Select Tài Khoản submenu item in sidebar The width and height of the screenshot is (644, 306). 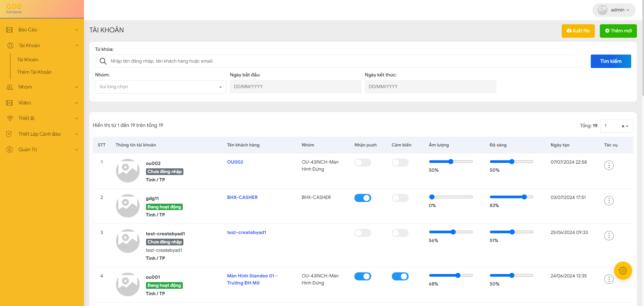tap(28, 60)
